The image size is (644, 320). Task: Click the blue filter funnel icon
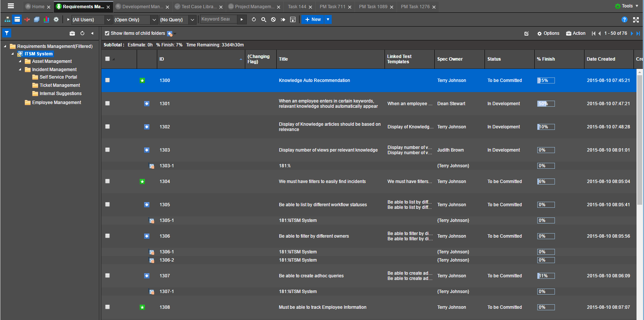[x=7, y=33]
